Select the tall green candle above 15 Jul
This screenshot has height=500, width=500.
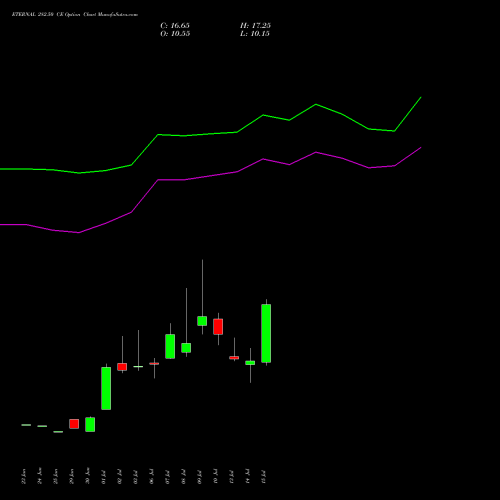click(x=266, y=333)
